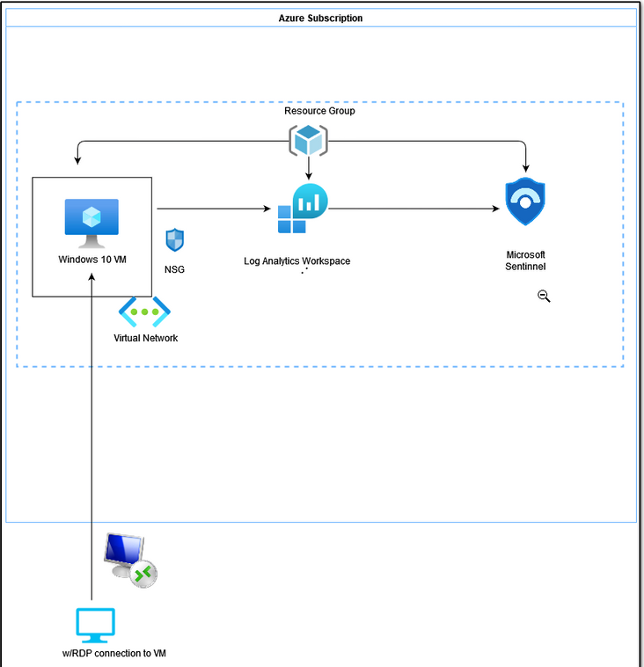Select the Microsoft Sentinel shield icon
644x667 pixels.
point(525,202)
